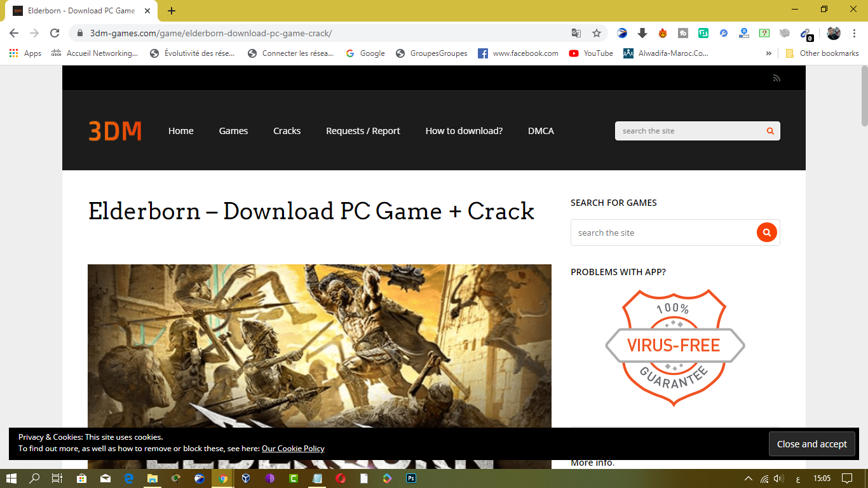The width and height of the screenshot is (868, 488).
Task: Open the gray piggy bank extension
Action: (785, 33)
